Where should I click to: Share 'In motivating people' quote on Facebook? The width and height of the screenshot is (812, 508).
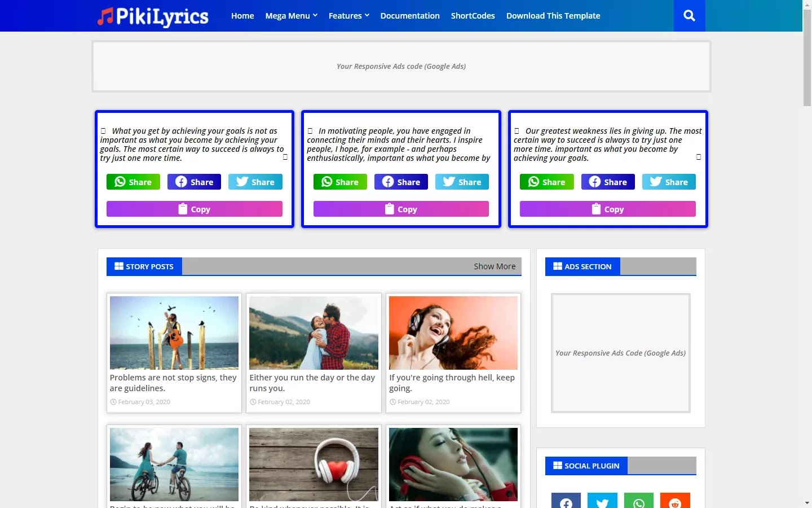point(401,182)
